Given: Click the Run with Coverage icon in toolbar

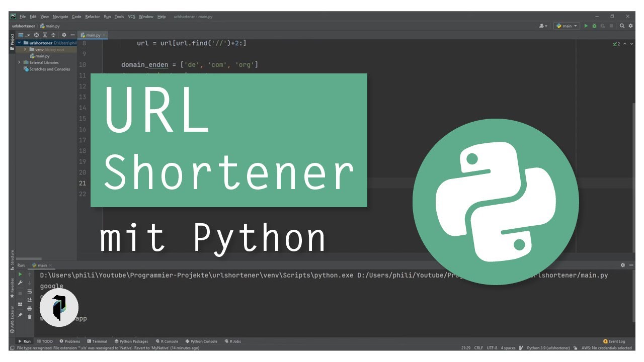Looking at the screenshot, I should tap(603, 26).
